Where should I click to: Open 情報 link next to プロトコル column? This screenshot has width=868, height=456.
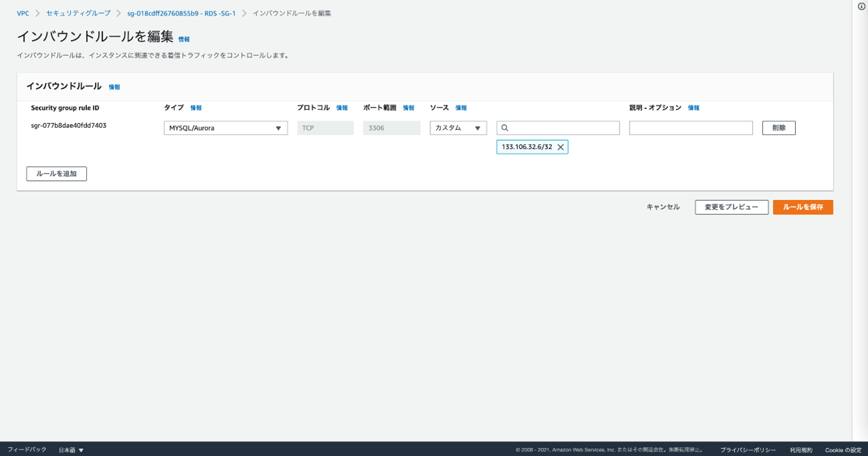341,108
